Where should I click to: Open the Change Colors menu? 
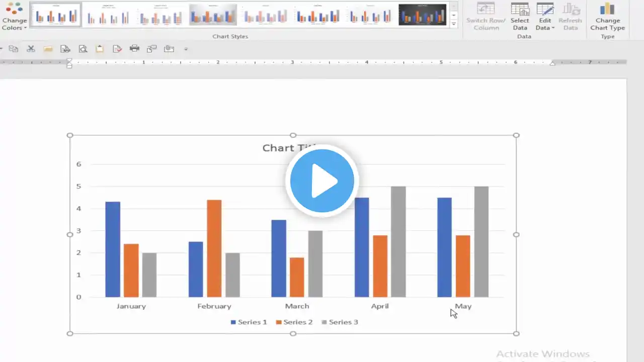(x=15, y=16)
